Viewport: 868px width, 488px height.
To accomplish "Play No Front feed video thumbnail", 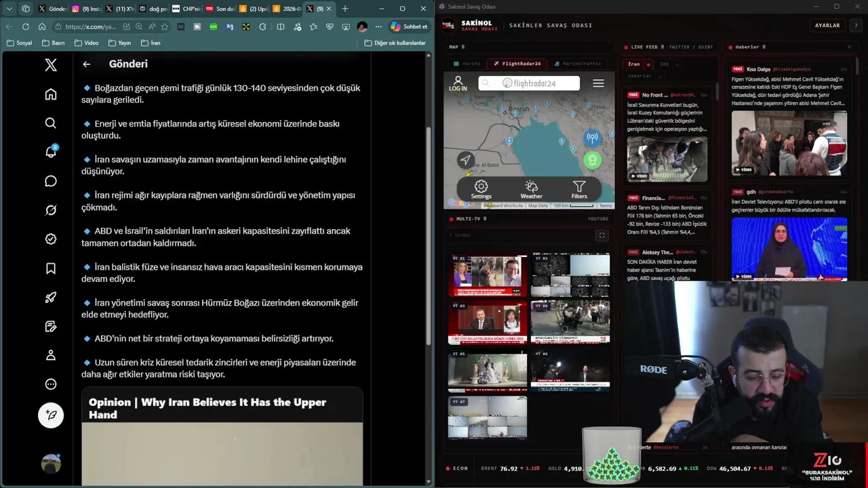I will click(x=667, y=159).
